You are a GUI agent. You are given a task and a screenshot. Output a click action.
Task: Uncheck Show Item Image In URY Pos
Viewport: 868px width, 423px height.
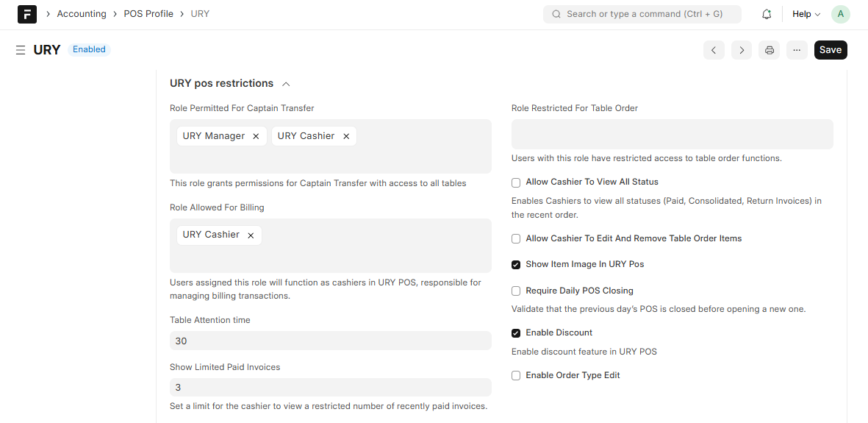click(x=516, y=265)
